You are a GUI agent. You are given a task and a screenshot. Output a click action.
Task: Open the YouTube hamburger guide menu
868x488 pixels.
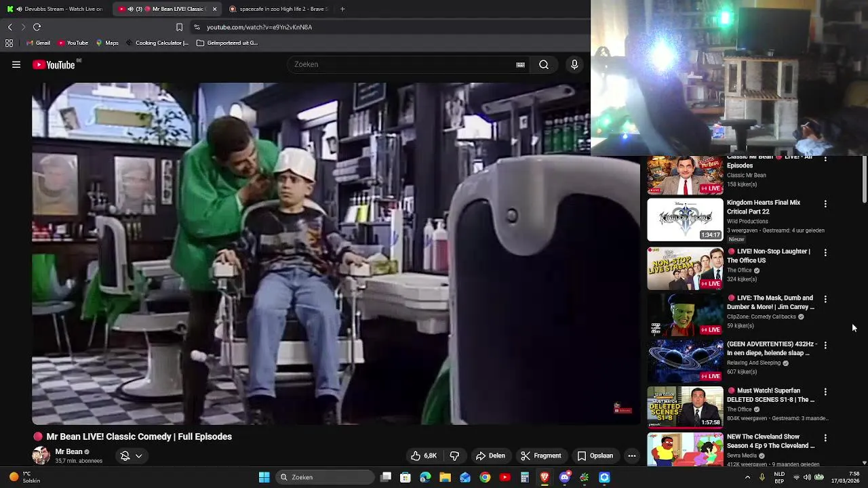pyautogui.click(x=16, y=64)
